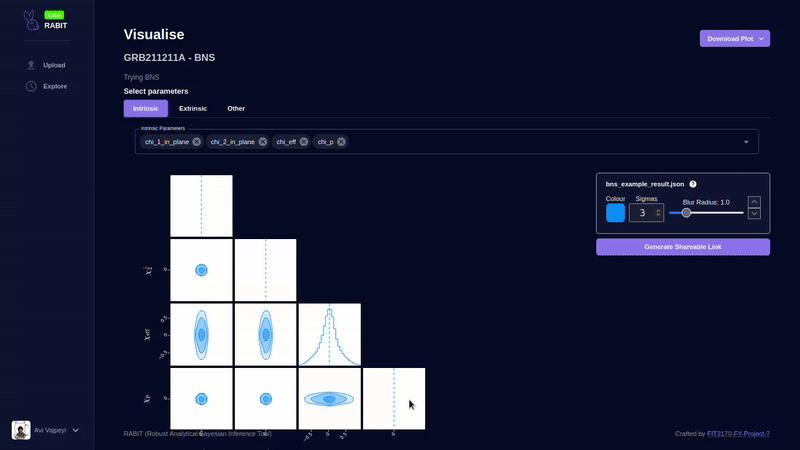Click help icon beside bns_example_result.json
800x450 pixels.
693,184
